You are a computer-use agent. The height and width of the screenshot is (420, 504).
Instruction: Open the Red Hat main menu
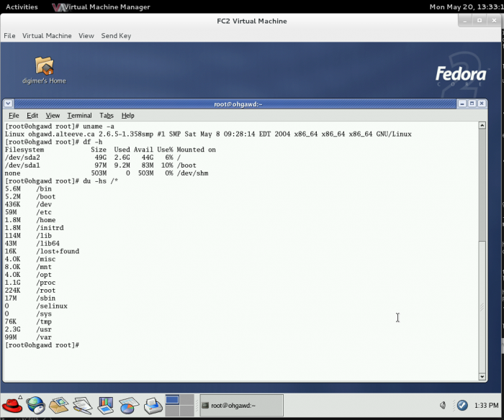coord(11,404)
